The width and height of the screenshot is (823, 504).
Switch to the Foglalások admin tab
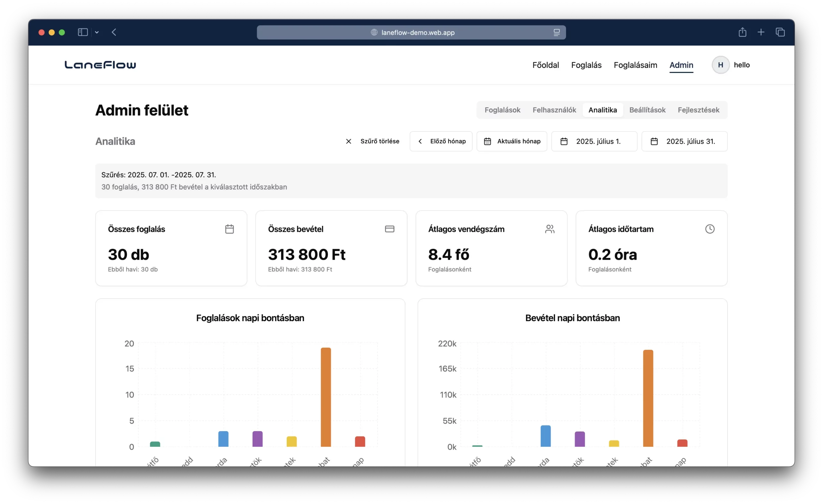(502, 110)
